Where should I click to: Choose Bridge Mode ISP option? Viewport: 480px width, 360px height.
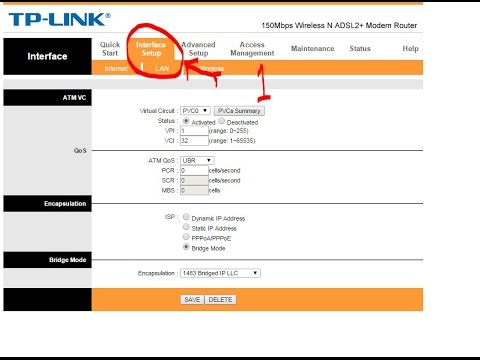tap(186, 247)
